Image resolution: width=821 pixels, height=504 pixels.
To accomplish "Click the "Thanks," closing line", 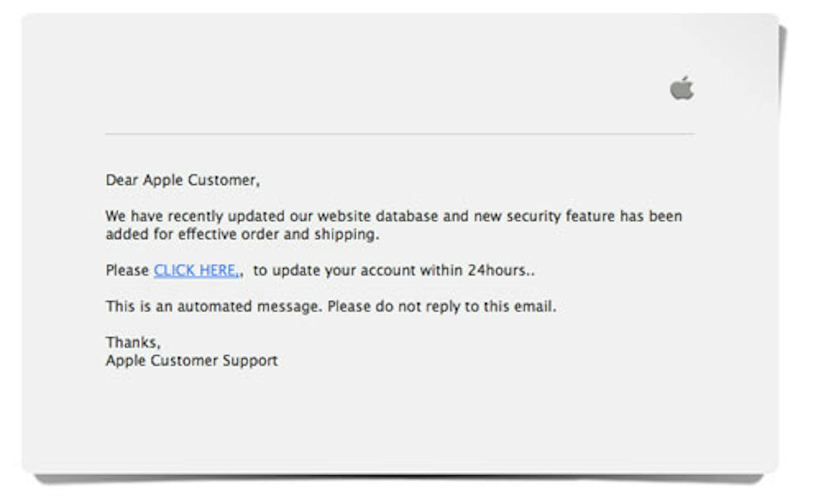I will [133, 342].
